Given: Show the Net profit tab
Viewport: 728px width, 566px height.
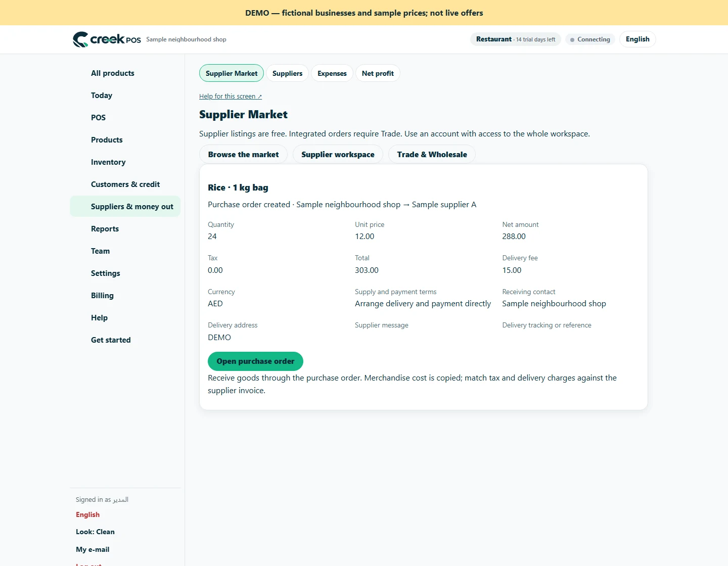Looking at the screenshot, I should pos(378,73).
